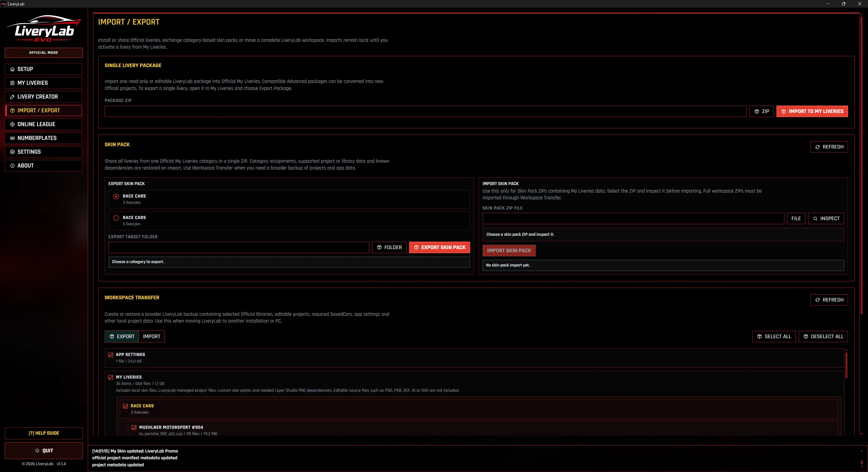Click the Skin Pack ZIP File input field
868x472 pixels.
[633, 219]
